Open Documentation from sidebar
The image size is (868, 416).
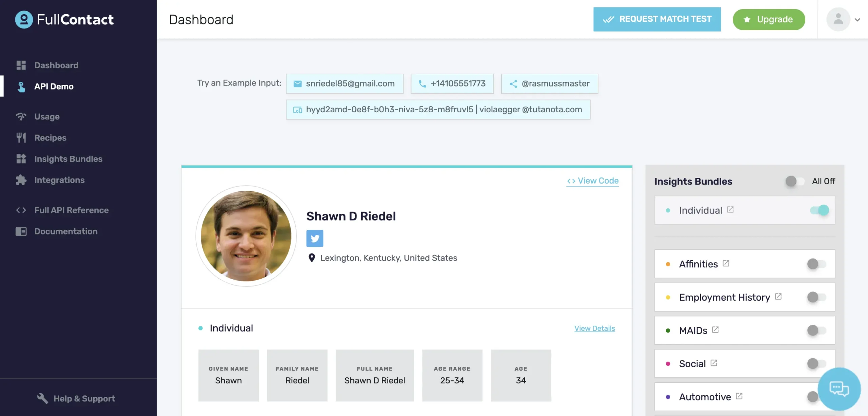(x=66, y=231)
